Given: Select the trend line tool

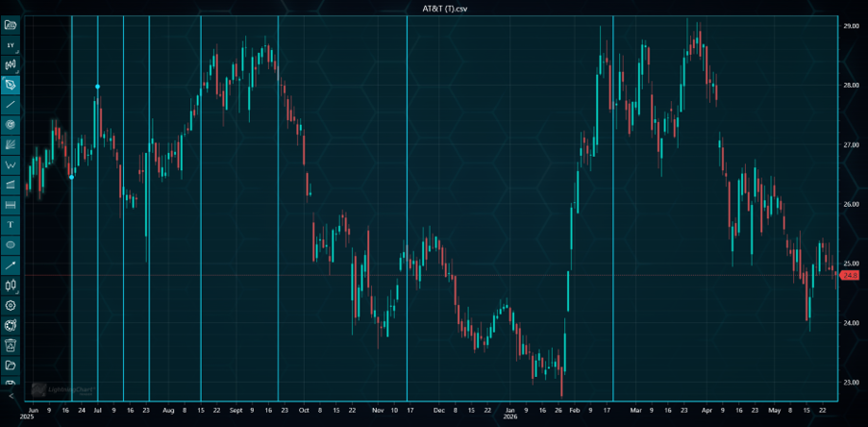Looking at the screenshot, I should [x=11, y=104].
